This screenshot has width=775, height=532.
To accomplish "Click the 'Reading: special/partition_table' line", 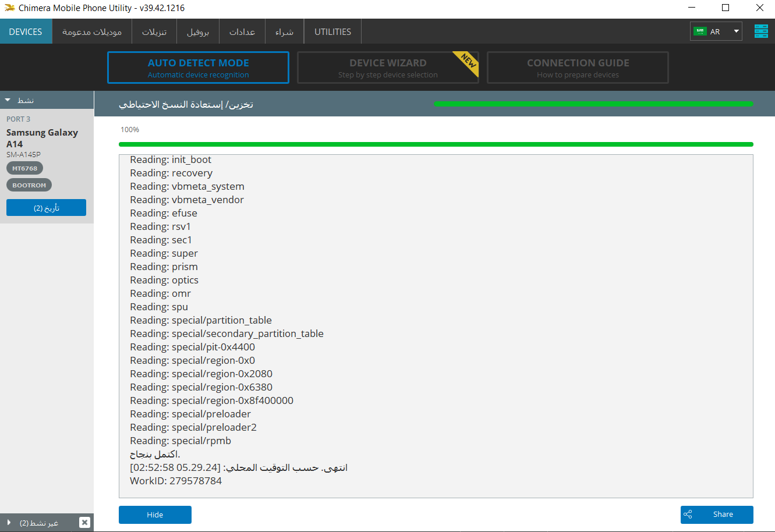I will pyautogui.click(x=201, y=320).
